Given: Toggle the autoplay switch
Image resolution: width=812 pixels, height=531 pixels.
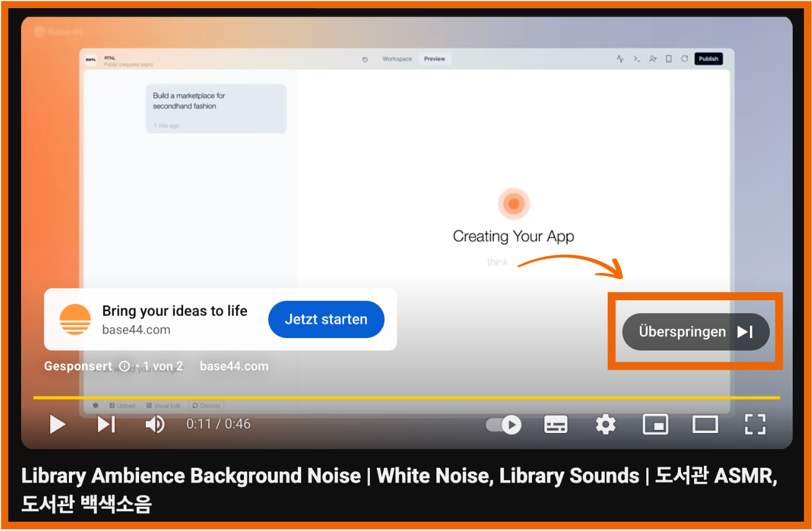Looking at the screenshot, I should click(503, 424).
